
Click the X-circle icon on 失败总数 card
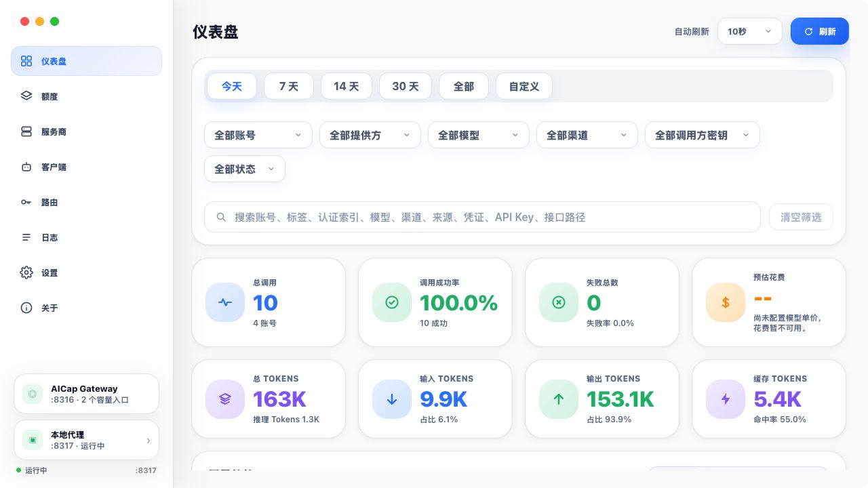(559, 302)
